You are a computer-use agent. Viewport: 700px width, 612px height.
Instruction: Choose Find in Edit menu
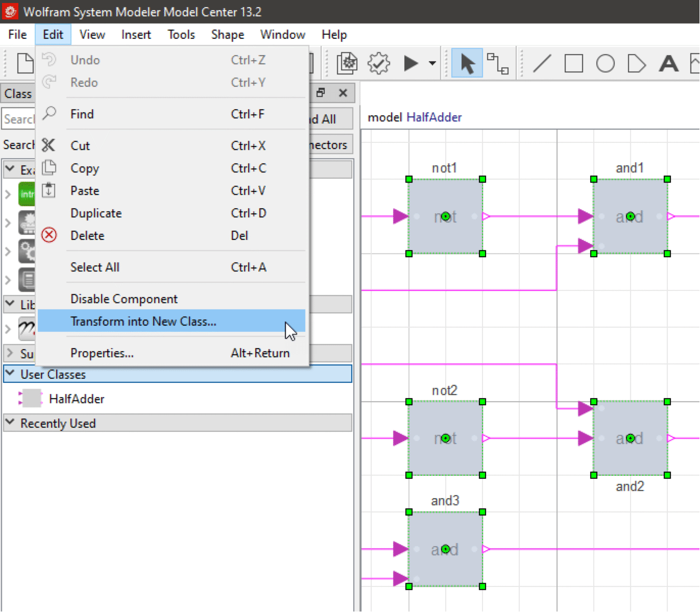172,114
